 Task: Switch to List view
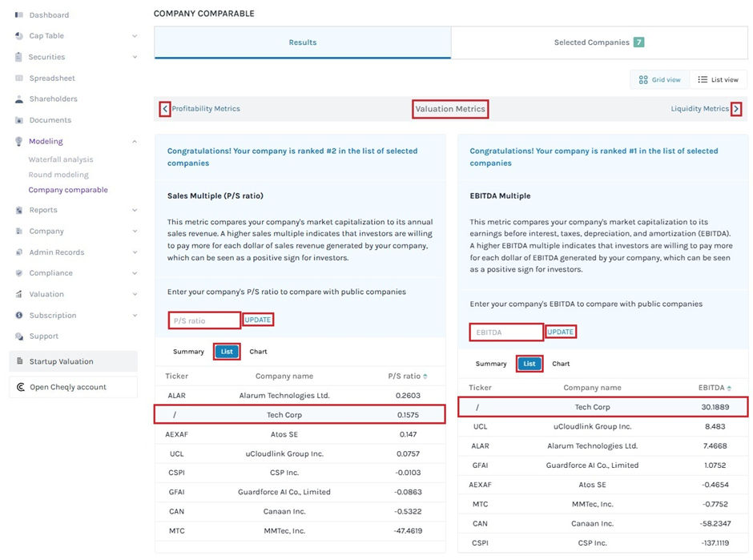718,79
